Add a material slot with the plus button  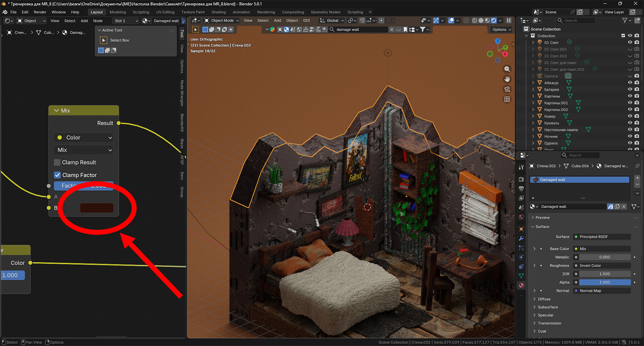(637, 178)
